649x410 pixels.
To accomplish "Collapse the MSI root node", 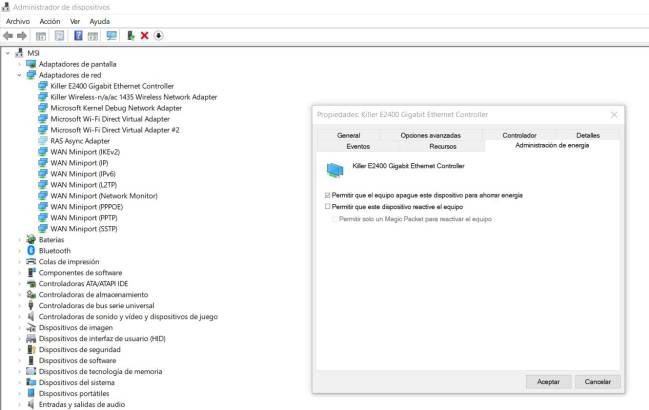I will pos(7,53).
